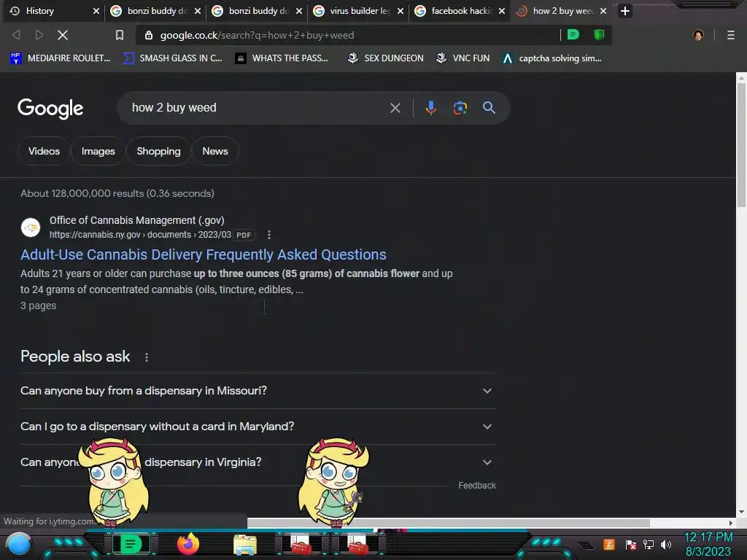Click the first red toolbox taskbar icon
Screen dimensions: 747x560
(300, 544)
